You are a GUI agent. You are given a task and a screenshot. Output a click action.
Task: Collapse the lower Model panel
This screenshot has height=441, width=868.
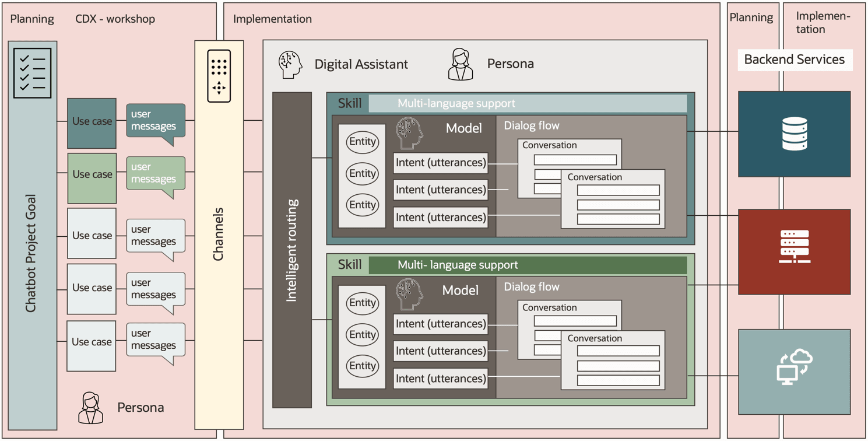(460, 290)
